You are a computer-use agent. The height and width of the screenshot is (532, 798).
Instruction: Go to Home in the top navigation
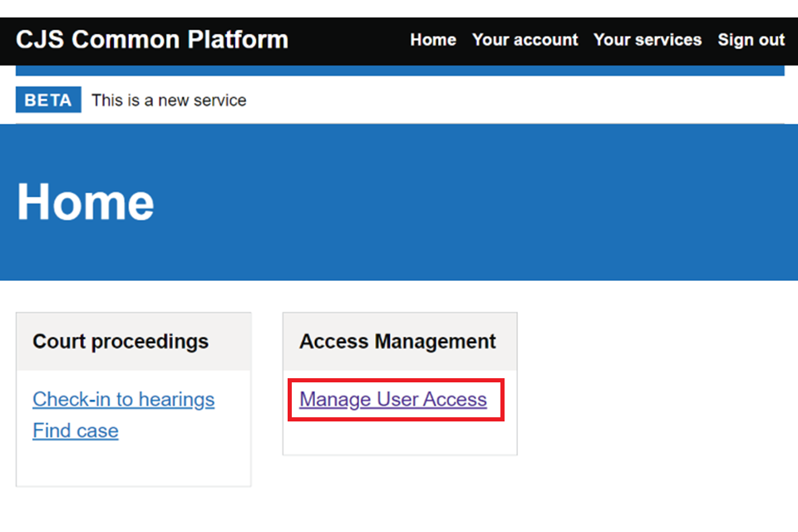(x=433, y=40)
